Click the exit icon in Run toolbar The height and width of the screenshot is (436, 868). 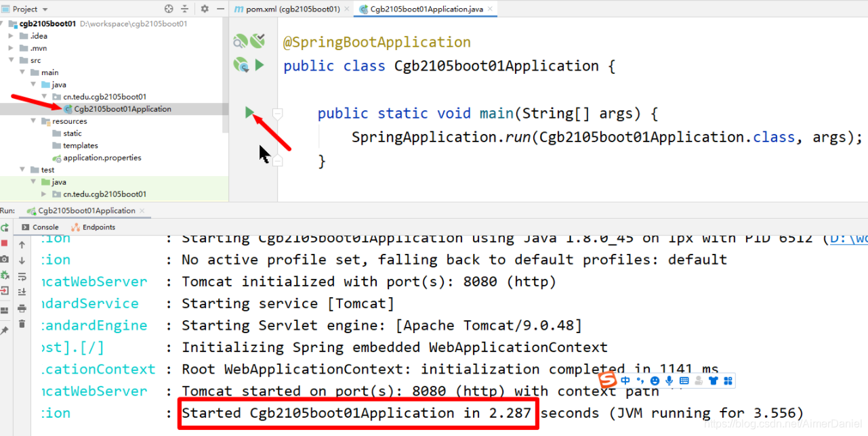point(5,291)
